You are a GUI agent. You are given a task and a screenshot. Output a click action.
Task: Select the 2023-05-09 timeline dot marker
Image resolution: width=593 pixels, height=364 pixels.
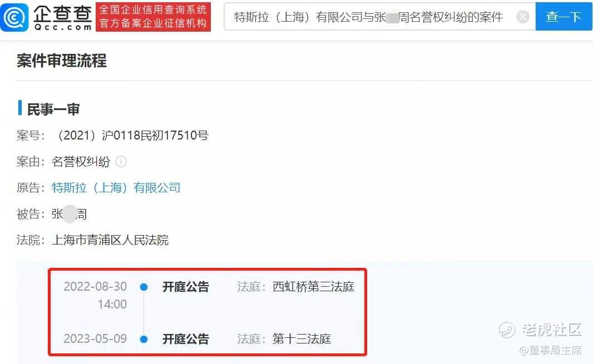[x=144, y=339]
